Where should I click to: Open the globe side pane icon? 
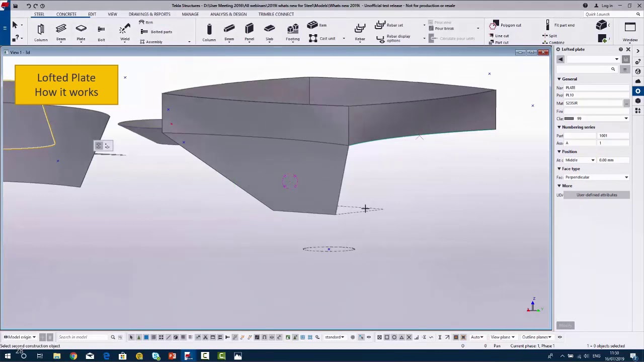(638, 71)
